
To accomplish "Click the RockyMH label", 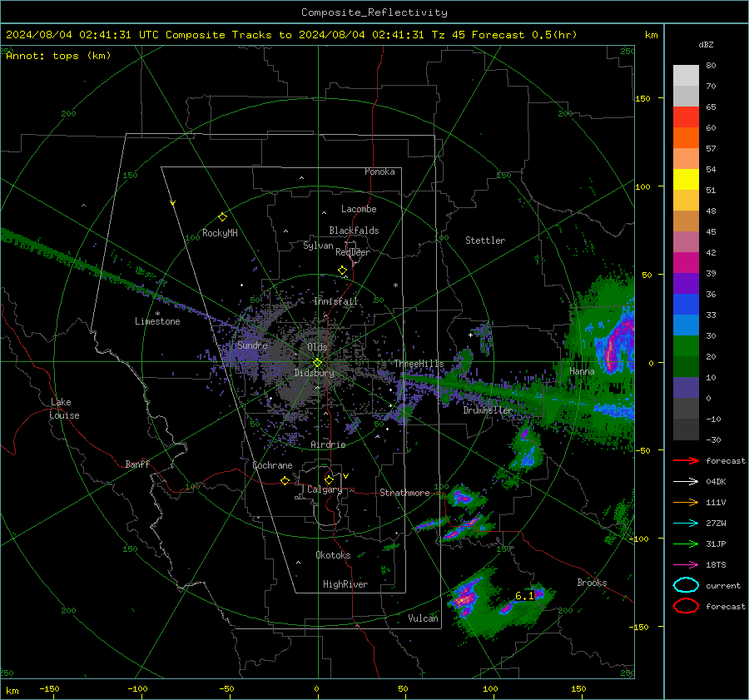I will point(220,233).
